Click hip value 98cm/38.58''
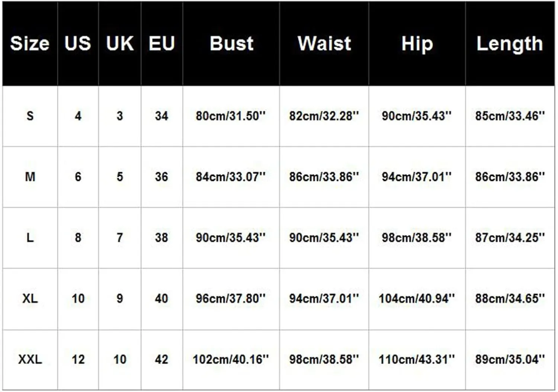 [x=417, y=238]
